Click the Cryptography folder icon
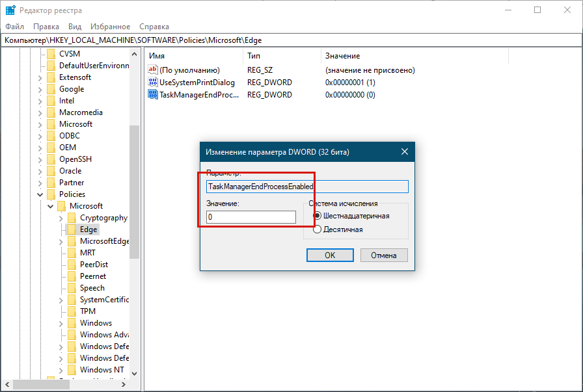583x392 pixels. point(72,218)
